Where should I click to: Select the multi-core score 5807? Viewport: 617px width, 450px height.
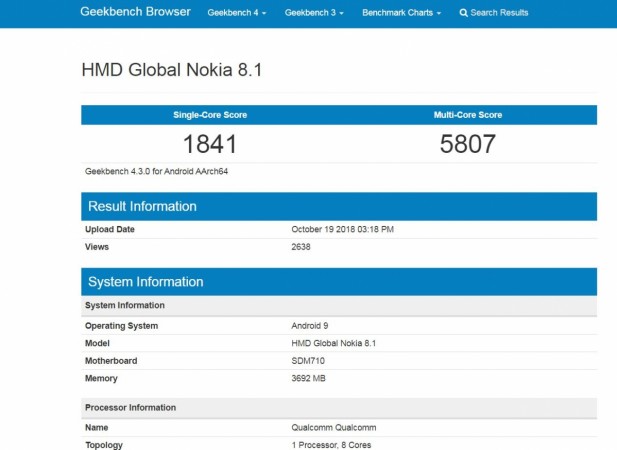point(468,144)
